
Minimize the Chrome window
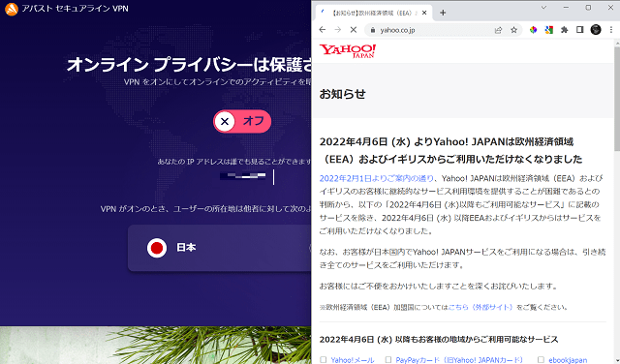[x=566, y=8]
